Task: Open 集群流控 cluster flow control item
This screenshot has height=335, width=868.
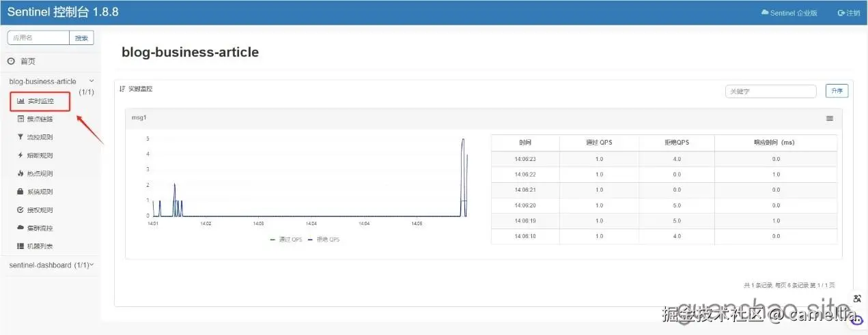Action: (36, 228)
